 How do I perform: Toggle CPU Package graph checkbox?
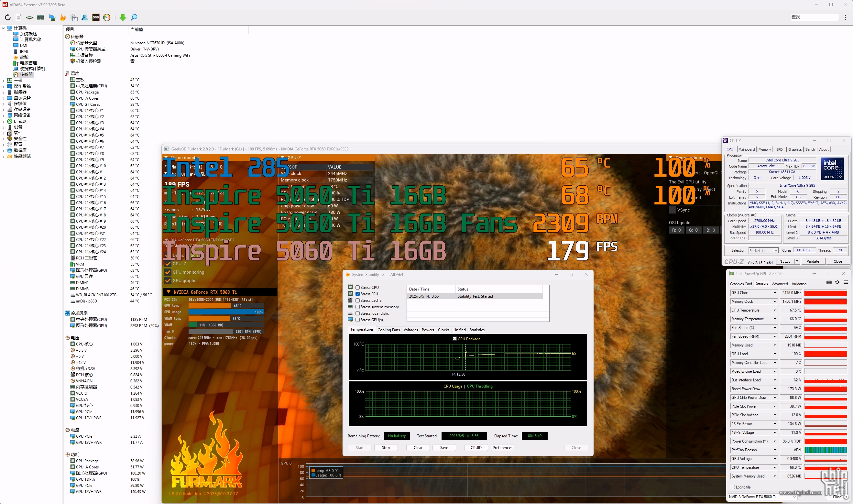[454, 339]
